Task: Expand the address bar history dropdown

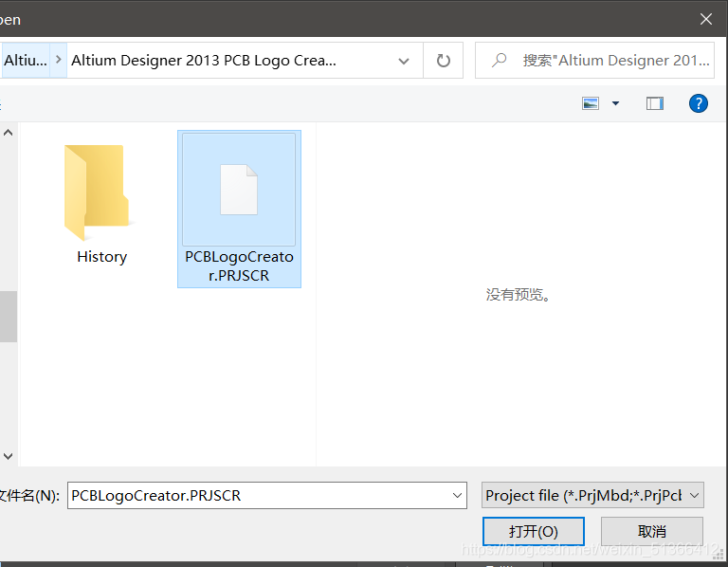Action: click(x=404, y=61)
